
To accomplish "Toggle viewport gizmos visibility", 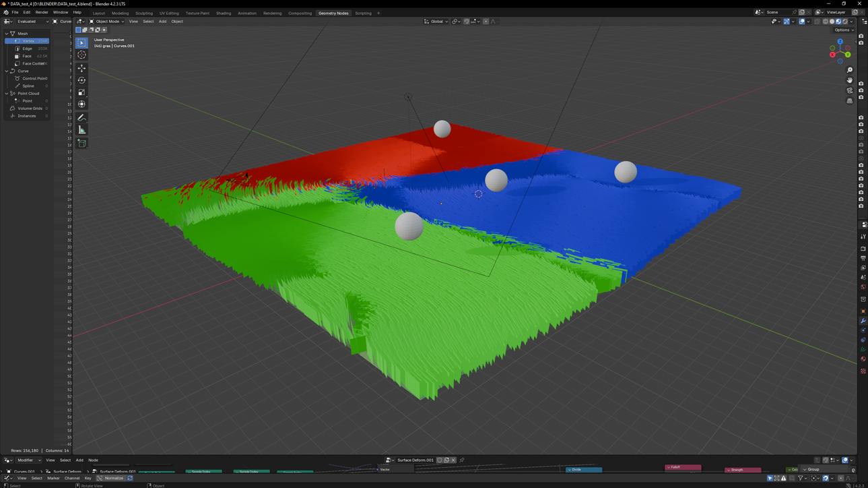I will [x=787, y=22].
